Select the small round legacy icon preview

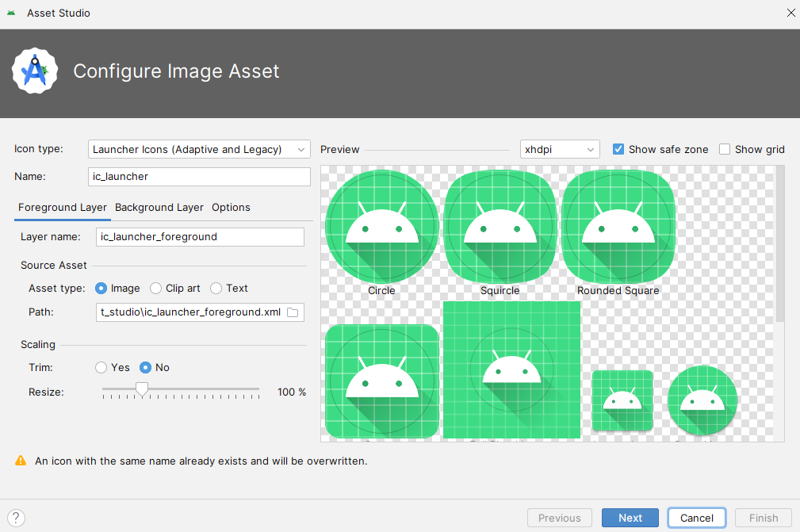702,400
